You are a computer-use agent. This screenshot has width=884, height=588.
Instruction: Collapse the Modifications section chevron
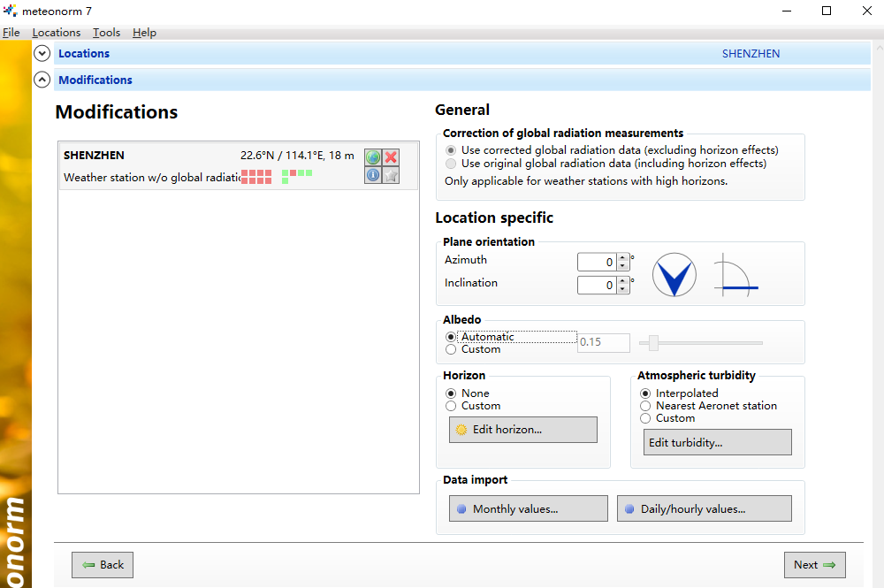(42, 80)
